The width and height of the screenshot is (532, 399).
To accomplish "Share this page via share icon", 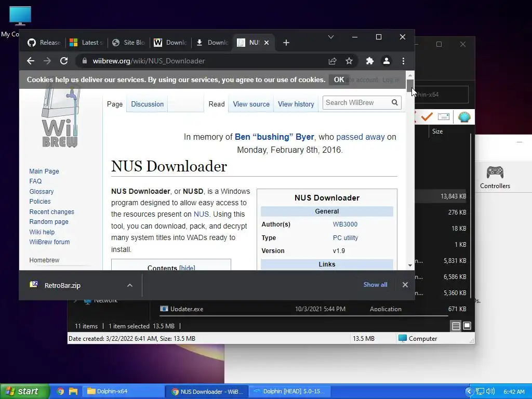I will (x=332, y=61).
